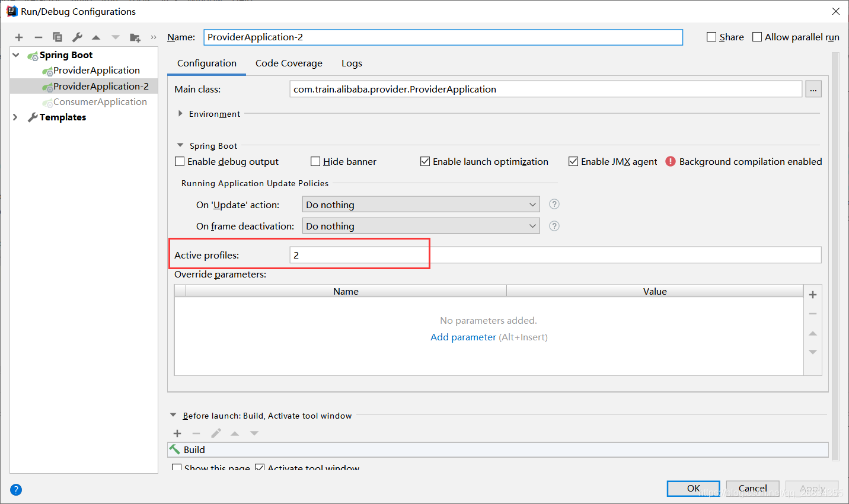Viewport: 849px width, 504px height.
Task: Open On 'Update' action dropdown
Action: coord(421,205)
